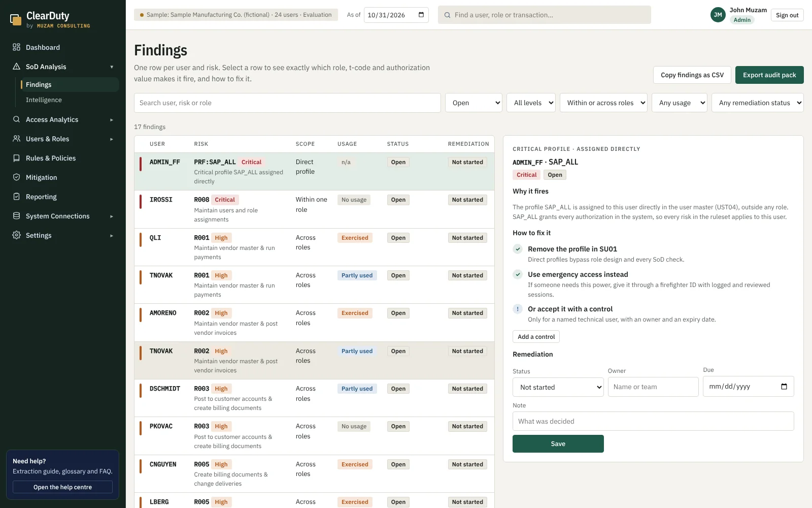Open the Mitigation menu item
The width and height of the screenshot is (812, 508).
click(x=63, y=177)
